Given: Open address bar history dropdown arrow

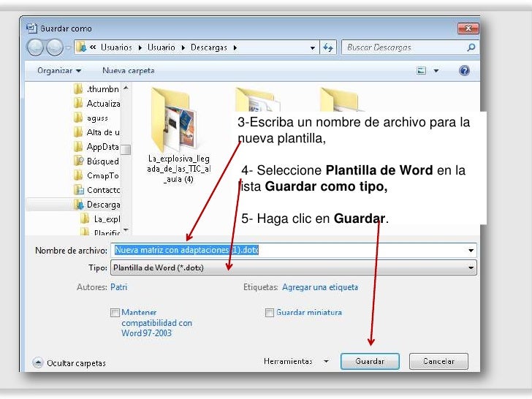Looking at the screenshot, I should pos(313,47).
